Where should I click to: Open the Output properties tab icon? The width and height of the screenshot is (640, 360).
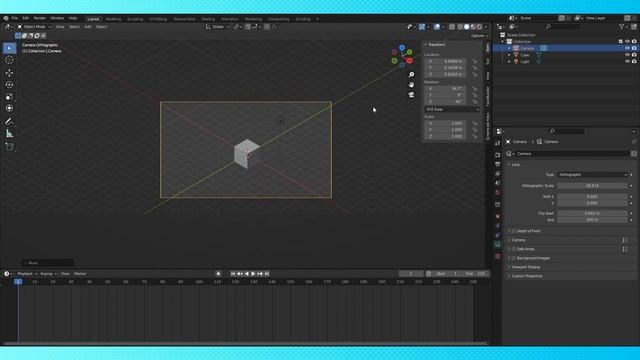click(498, 164)
